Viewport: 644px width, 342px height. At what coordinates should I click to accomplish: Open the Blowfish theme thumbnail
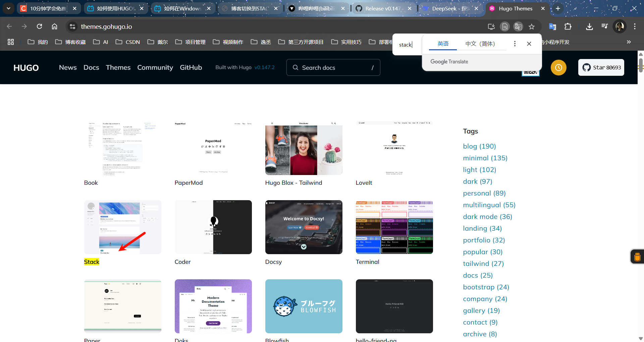[304, 306]
